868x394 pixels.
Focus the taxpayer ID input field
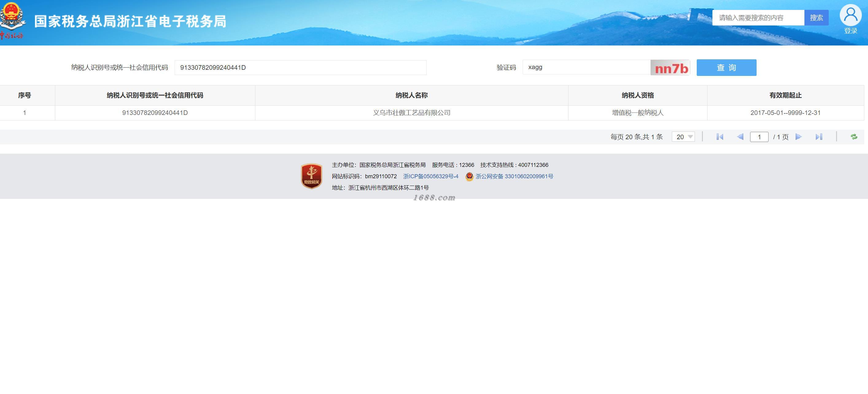300,68
